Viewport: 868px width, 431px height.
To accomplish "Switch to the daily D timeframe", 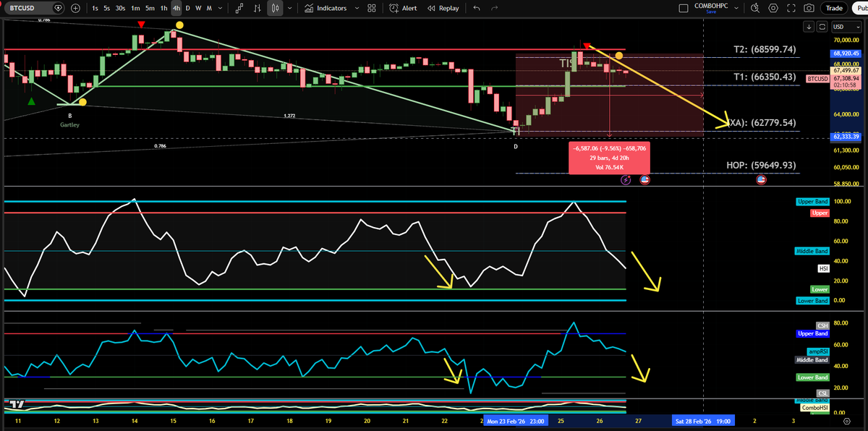I will point(187,8).
